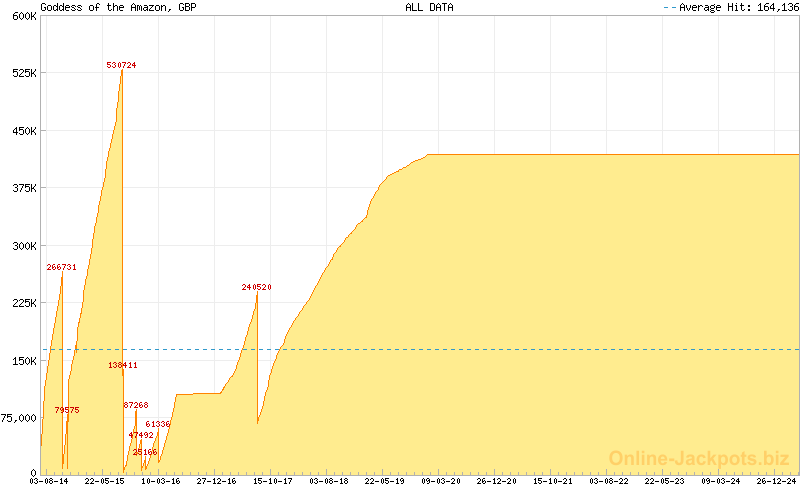The width and height of the screenshot is (800, 490).
Task: Click the Goddess of the Amazon, GBP title
Action: pos(118,7)
